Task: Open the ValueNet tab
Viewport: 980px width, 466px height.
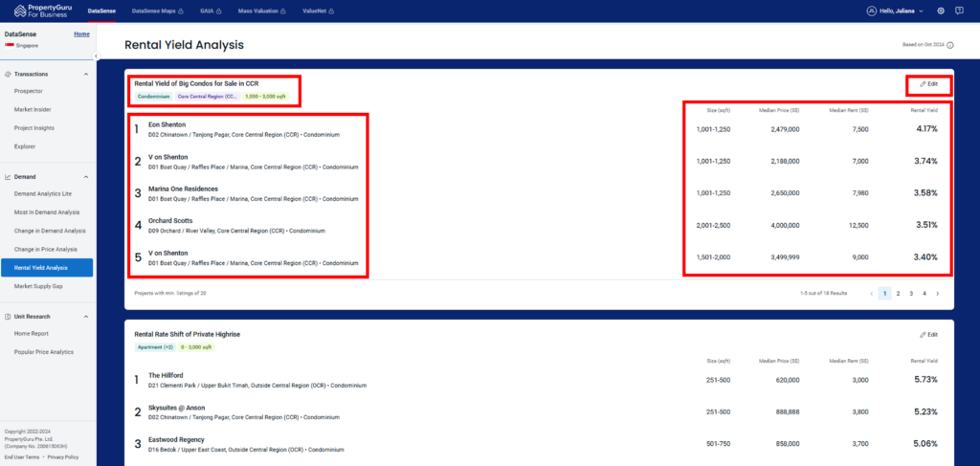Action: click(318, 11)
